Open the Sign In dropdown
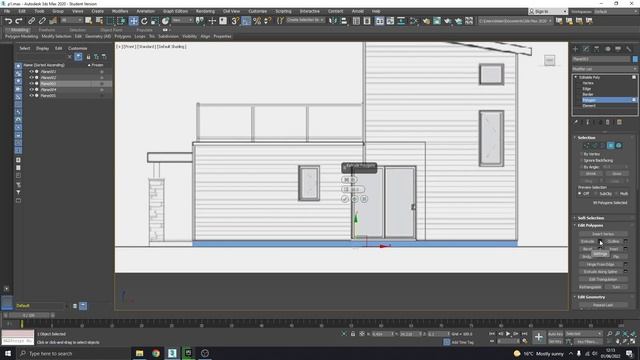 click(548, 11)
